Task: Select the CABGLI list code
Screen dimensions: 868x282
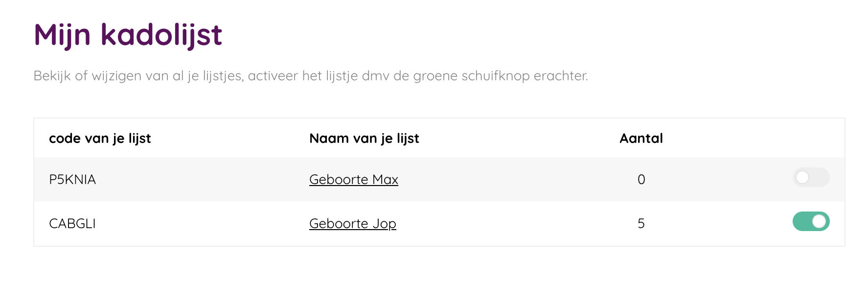Action: click(72, 224)
